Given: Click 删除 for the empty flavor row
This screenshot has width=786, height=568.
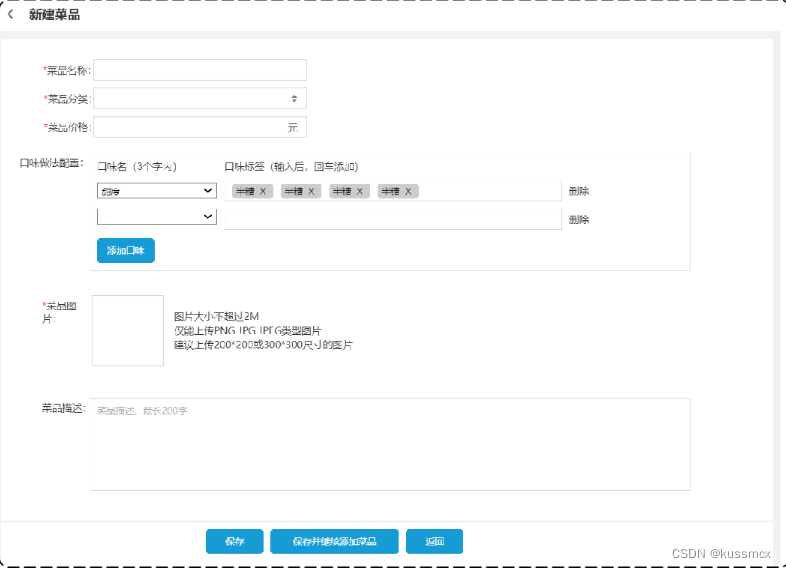Looking at the screenshot, I should click(x=578, y=220).
